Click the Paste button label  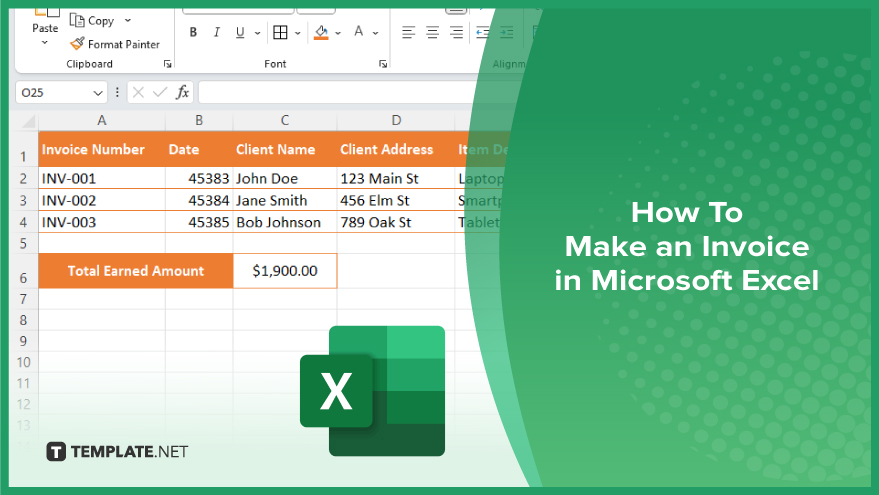pos(45,28)
